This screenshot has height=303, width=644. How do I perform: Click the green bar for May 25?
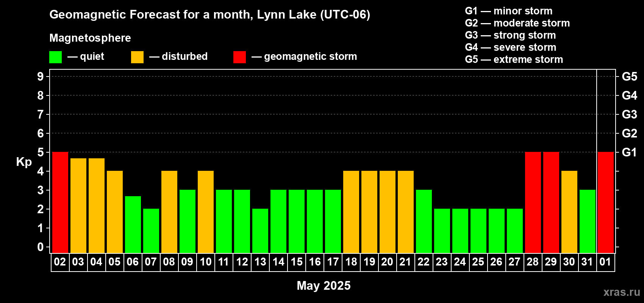pos(478,231)
